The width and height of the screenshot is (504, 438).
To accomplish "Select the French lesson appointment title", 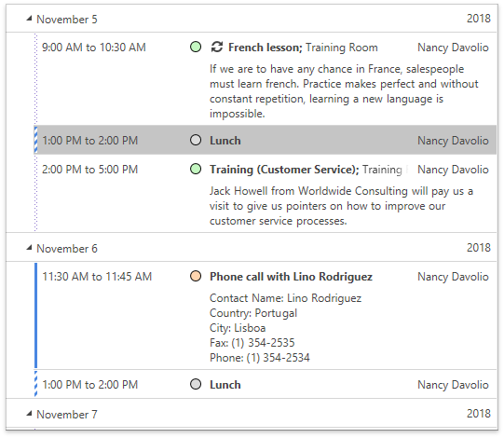I will point(266,48).
